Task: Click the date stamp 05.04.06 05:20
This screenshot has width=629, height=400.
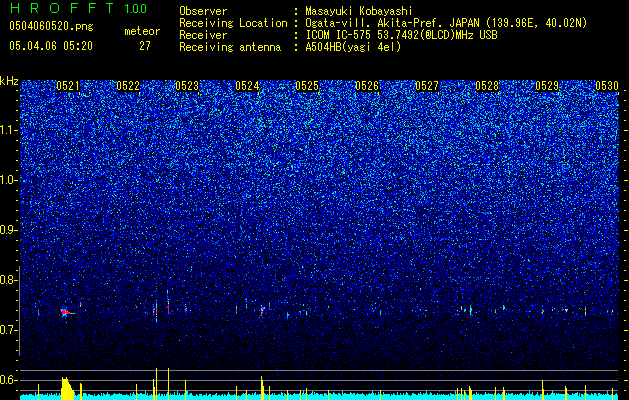Action: 51,46
